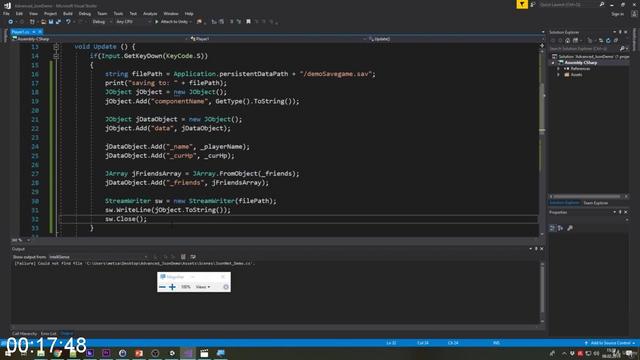Screen dimensions: 640x360
Task: Click the Save All toolbar icon
Action: coord(58,22)
